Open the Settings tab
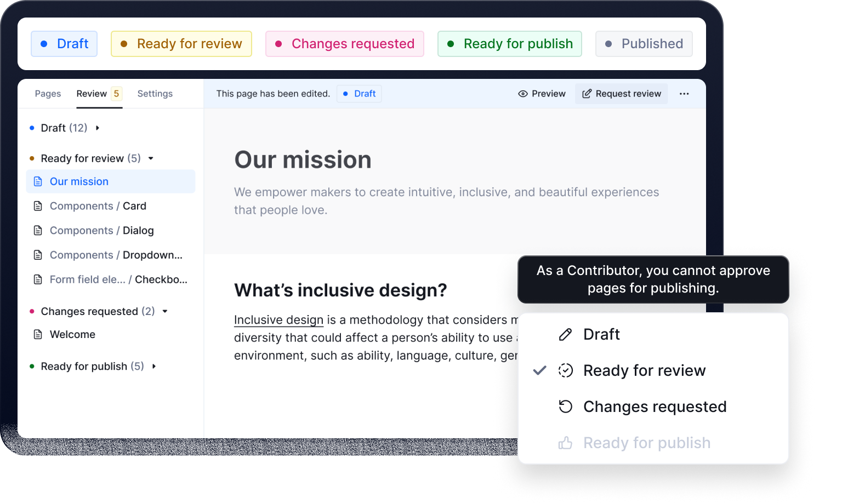The height and width of the screenshot is (504, 842). (155, 94)
